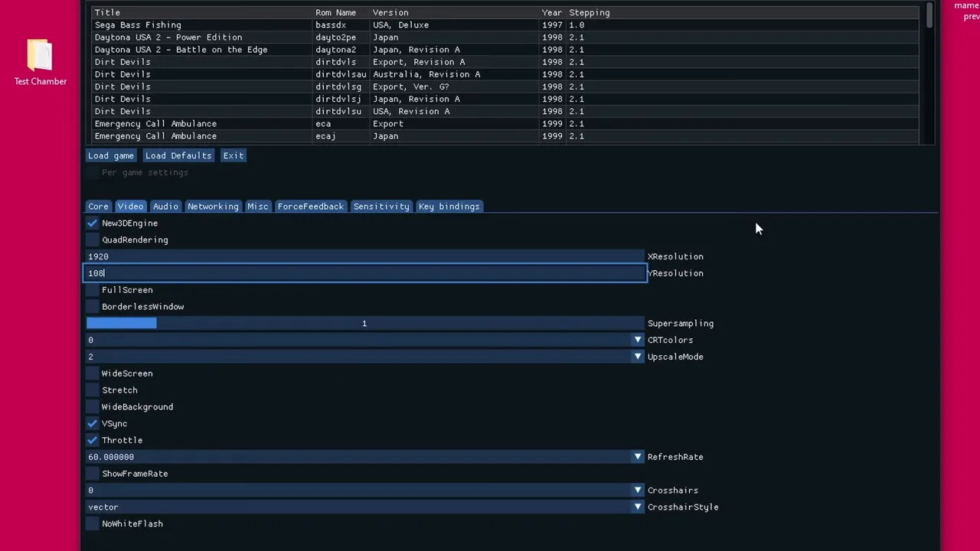Click the Load Defaults button
The height and width of the screenshot is (551, 980).
(x=178, y=155)
